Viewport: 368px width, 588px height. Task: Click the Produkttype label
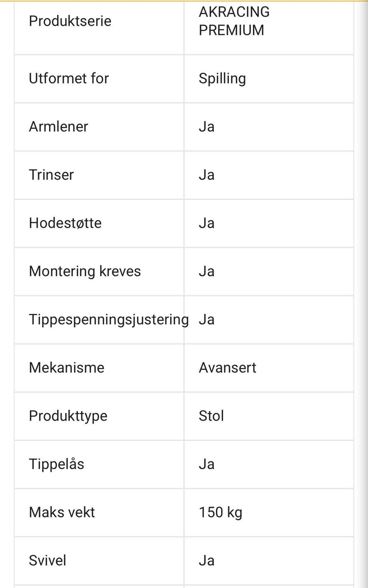coord(68,416)
